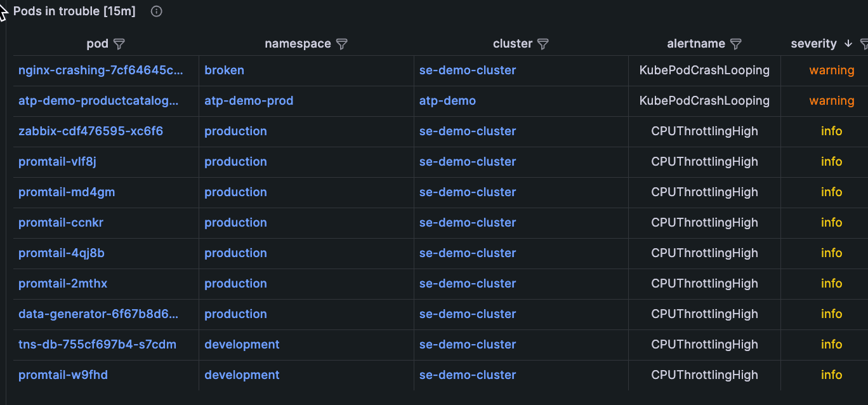This screenshot has width=868, height=405.
Task: Click the descending sort arrow on severity
Action: coord(848,44)
